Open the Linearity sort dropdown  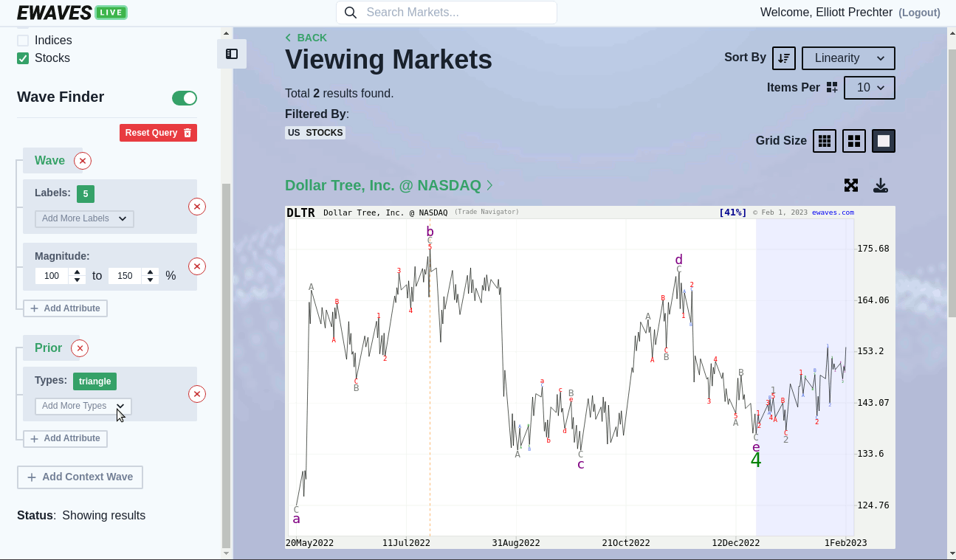click(x=849, y=58)
